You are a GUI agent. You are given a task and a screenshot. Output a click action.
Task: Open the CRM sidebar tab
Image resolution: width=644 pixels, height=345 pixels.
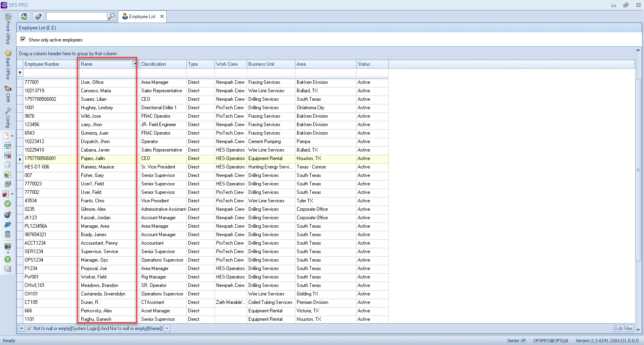[8, 94]
